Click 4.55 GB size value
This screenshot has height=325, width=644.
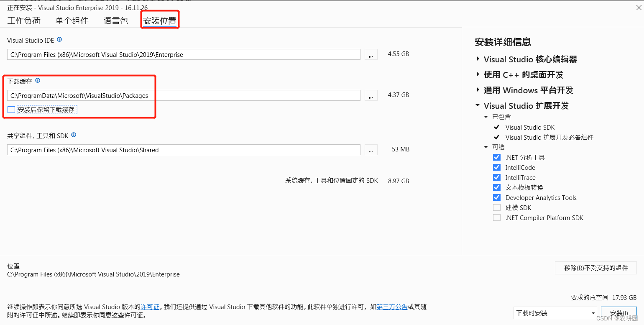coord(399,54)
